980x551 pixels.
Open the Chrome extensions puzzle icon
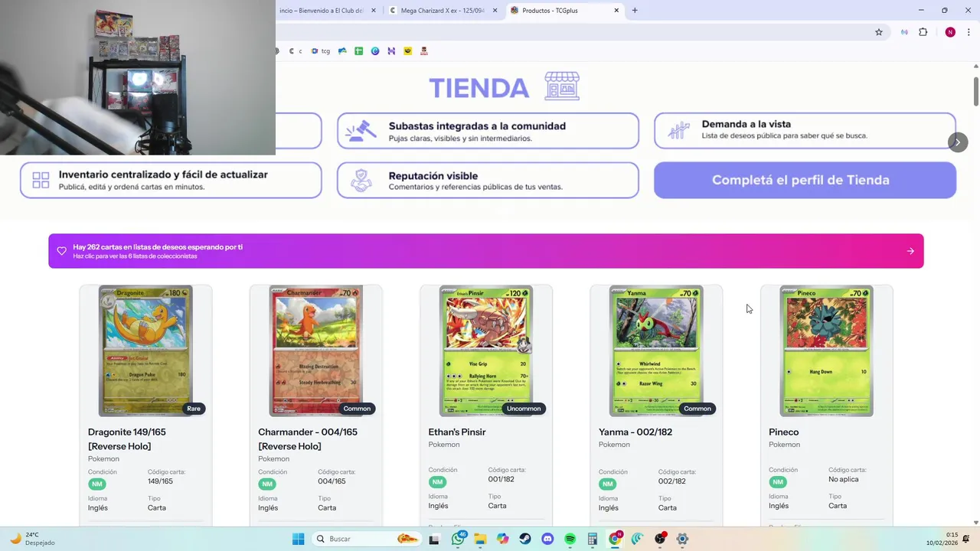point(923,32)
